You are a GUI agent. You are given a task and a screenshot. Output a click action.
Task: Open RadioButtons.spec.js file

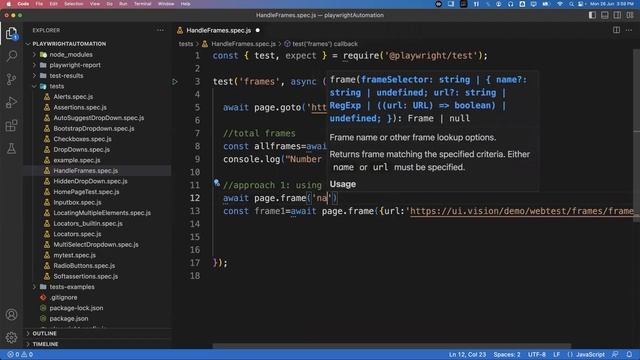click(x=84, y=266)
